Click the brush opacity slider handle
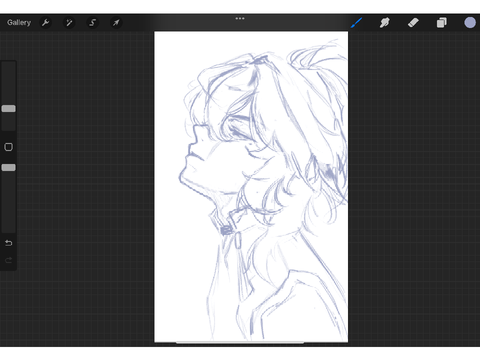480x360 pixels. (x=9, y=167)
